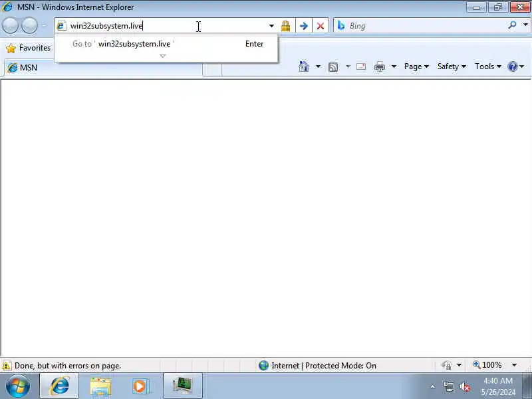Open Feeds dropdown arrow
Viewport: 532px width, 399px height.
click(348, 66)
